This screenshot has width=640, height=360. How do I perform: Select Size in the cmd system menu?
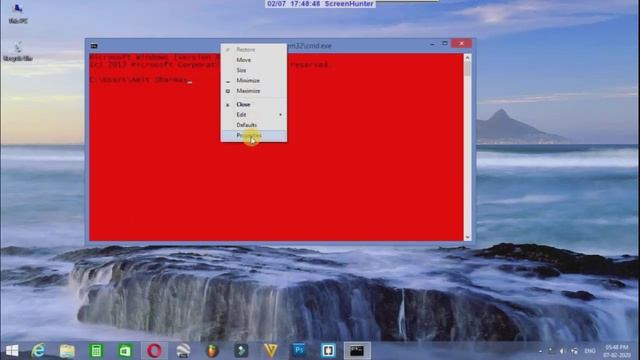[x=253, y=70]
